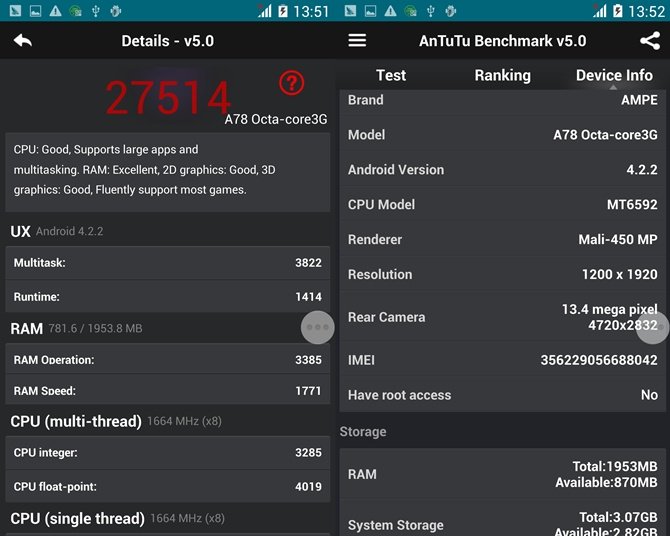This screenshot has width=670, height=536.
Task: Tap picture icon in left status bar
Action: [35, 11]
